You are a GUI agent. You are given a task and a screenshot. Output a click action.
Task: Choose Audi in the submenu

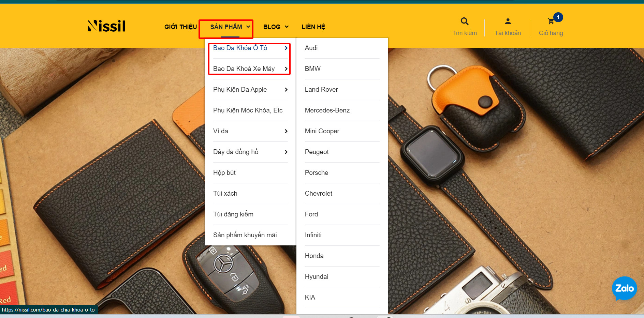coord(311,48)
